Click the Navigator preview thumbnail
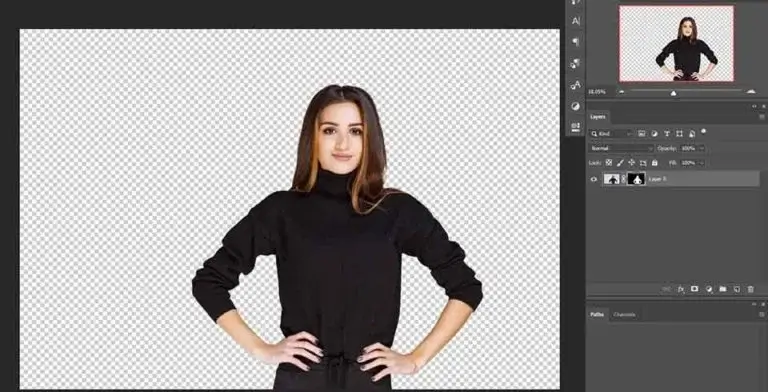Image resolution: width=768 pixels, height=392 pixels. (676, 43)
